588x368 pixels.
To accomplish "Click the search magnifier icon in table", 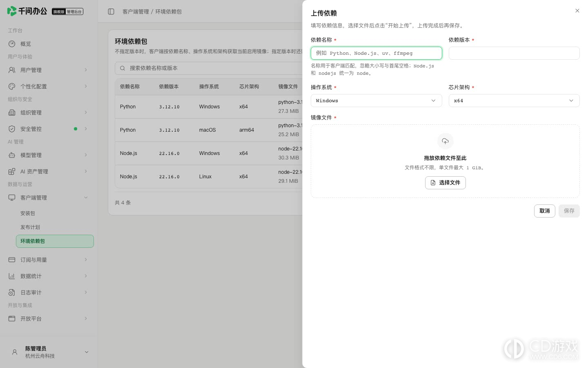I will pyautogui.click(x=122, y=68).
